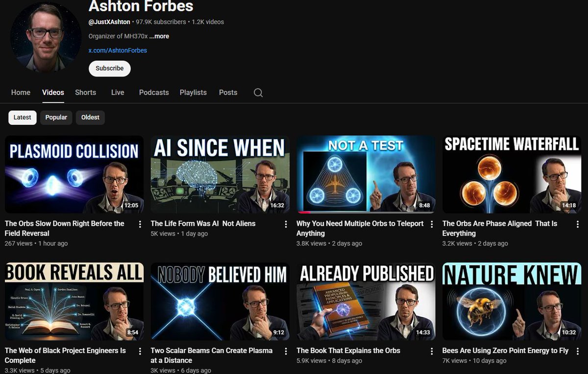
Task: Click '5.9K views • 8 days ago' metadata
Action: (329, 361)
